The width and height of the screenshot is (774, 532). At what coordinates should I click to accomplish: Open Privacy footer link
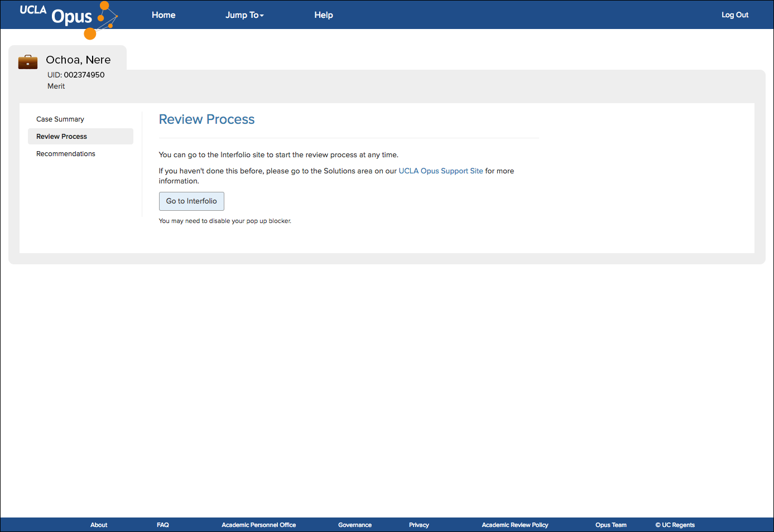point(419,525)
